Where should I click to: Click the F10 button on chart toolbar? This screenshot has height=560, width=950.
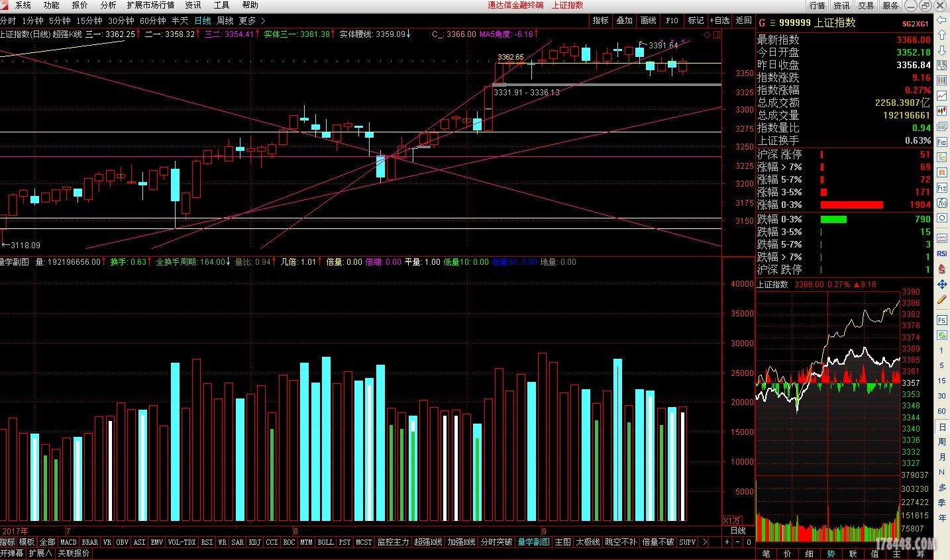point(672,21)
